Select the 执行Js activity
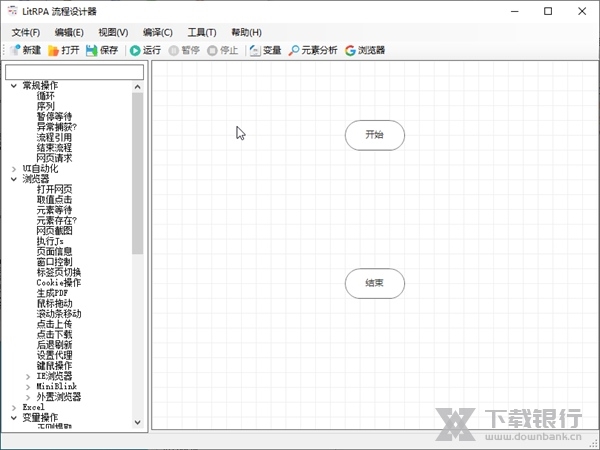Viewport: 600px width, 450px height. click(x=50, y=241)
